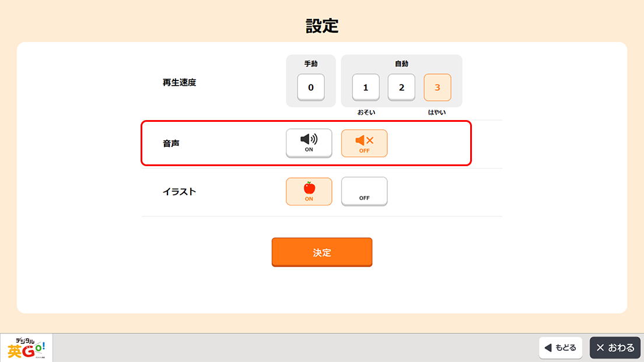Click the 音声 row label

tap(171, 143)
